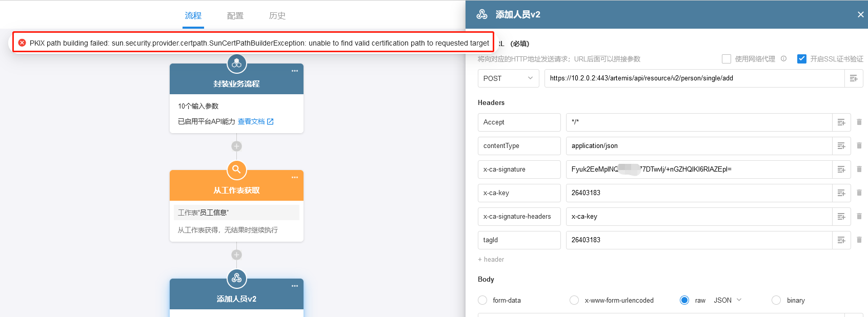Open the 配置 tab
868x317 pixels.
click(235, 16)
